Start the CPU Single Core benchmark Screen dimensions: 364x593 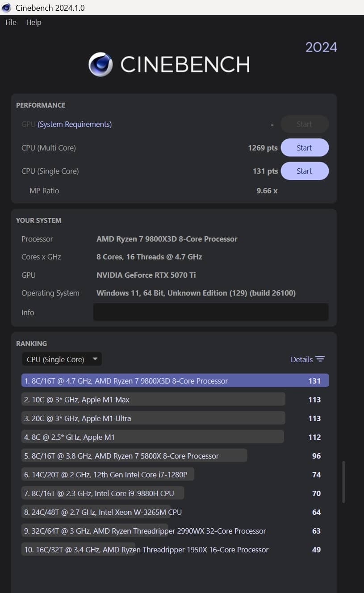click(304, 171)
